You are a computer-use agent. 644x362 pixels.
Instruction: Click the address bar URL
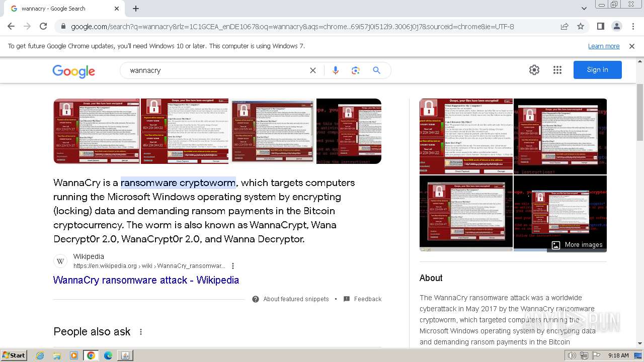[x=292, y=27]
